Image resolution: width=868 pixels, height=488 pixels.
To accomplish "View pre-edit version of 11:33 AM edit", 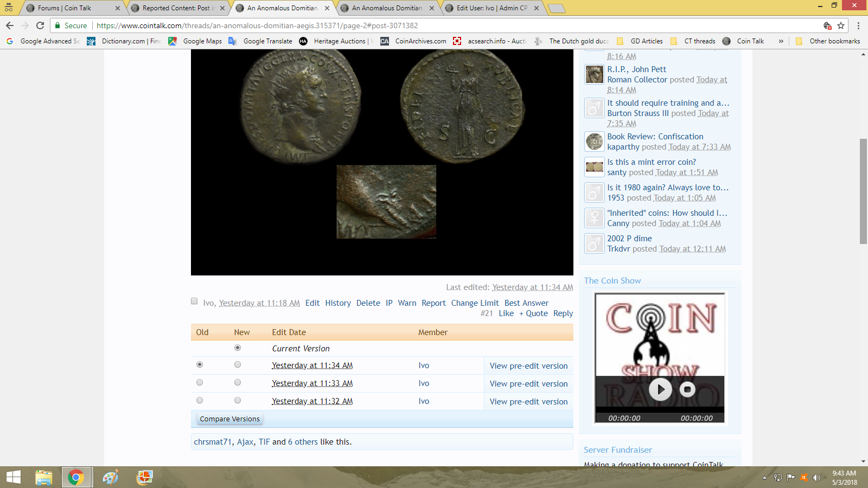I will [x=529, y=384].
